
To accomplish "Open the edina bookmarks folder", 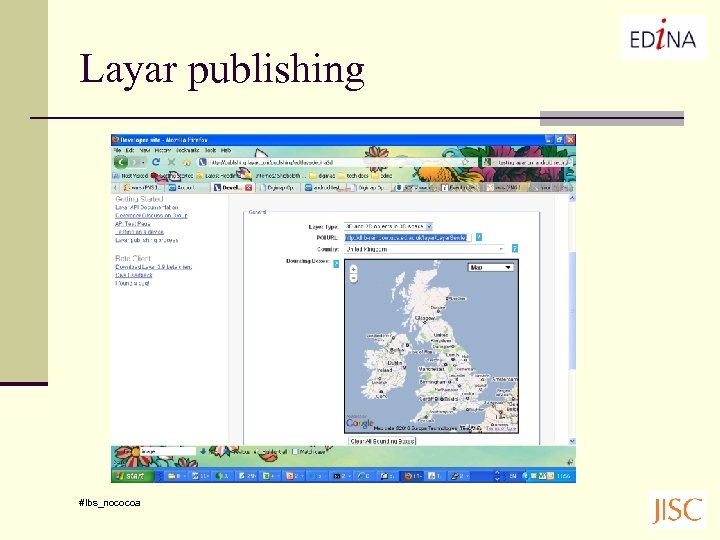I will [382, 175].
